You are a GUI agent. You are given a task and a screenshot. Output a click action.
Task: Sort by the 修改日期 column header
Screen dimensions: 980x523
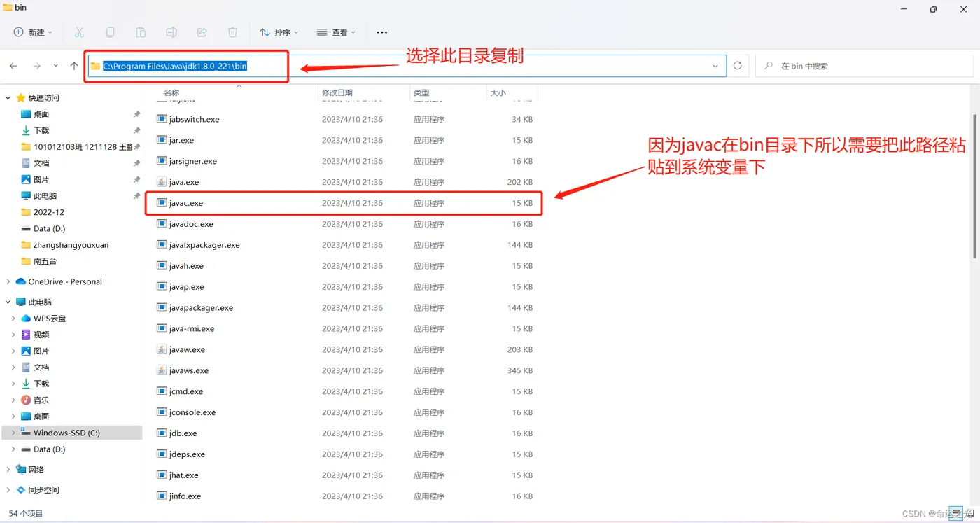337,92
